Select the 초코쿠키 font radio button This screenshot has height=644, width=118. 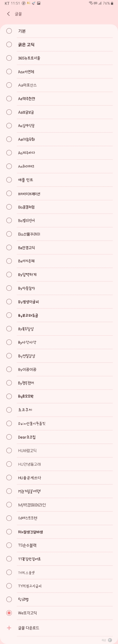click(9, 410)
